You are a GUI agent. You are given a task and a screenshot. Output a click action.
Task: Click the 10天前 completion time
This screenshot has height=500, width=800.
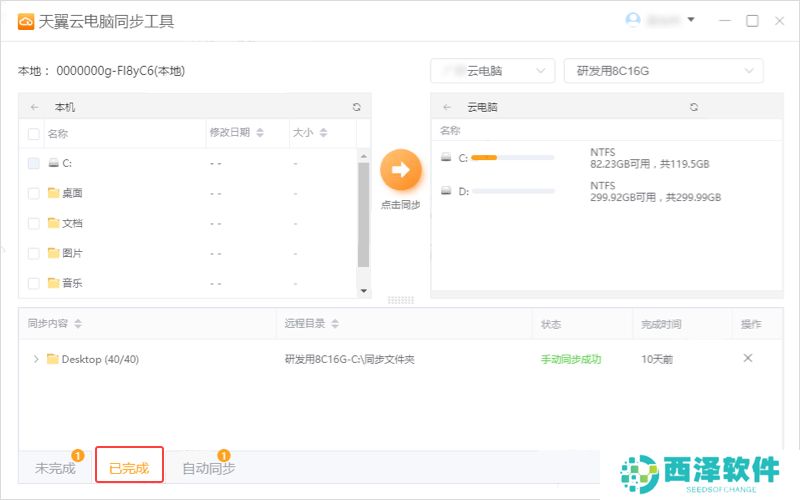tap(657, 359)
